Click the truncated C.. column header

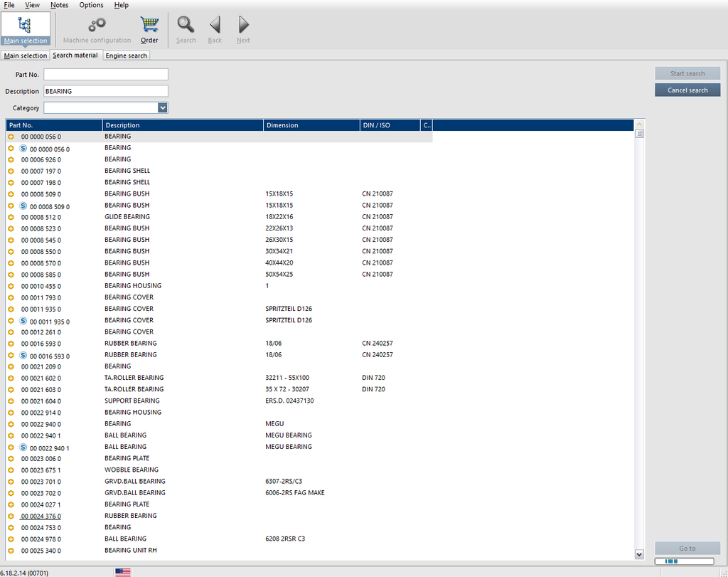click(427, 125)
